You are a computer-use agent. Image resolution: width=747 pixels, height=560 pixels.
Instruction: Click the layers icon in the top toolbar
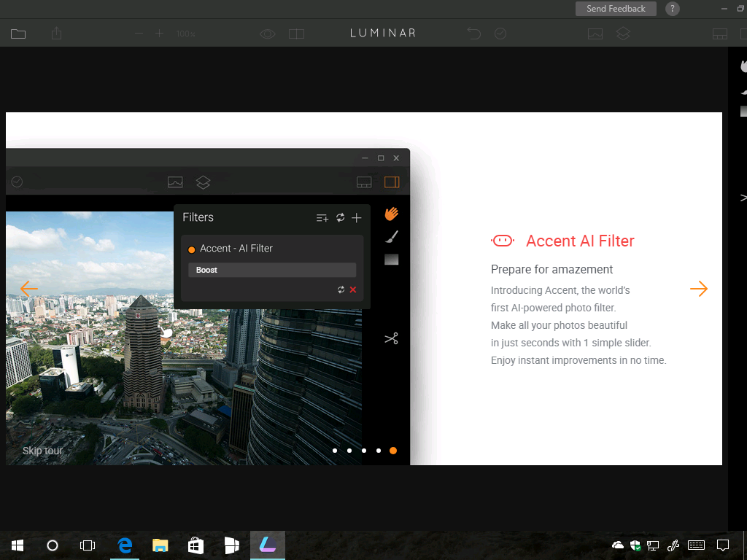click(623, 34)
